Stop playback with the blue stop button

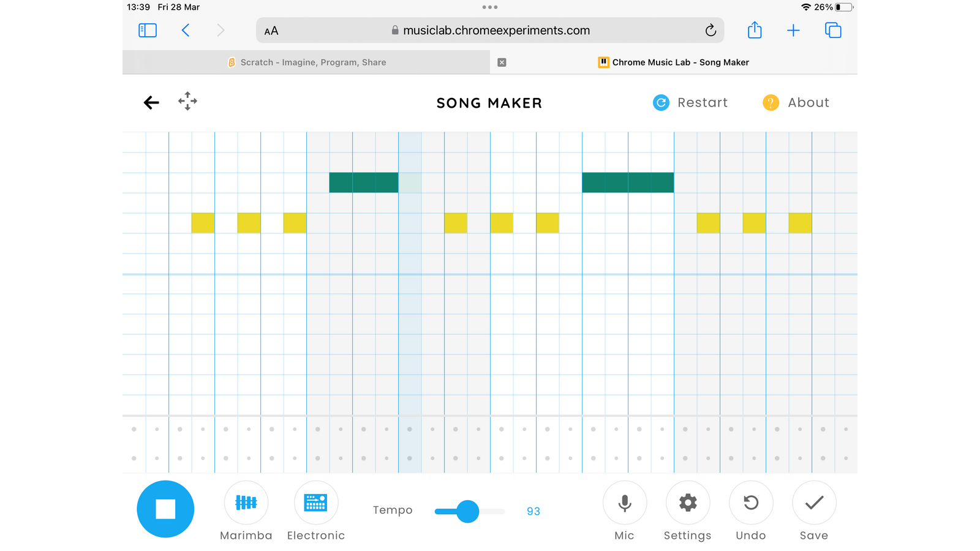click(x=165, y=509)
